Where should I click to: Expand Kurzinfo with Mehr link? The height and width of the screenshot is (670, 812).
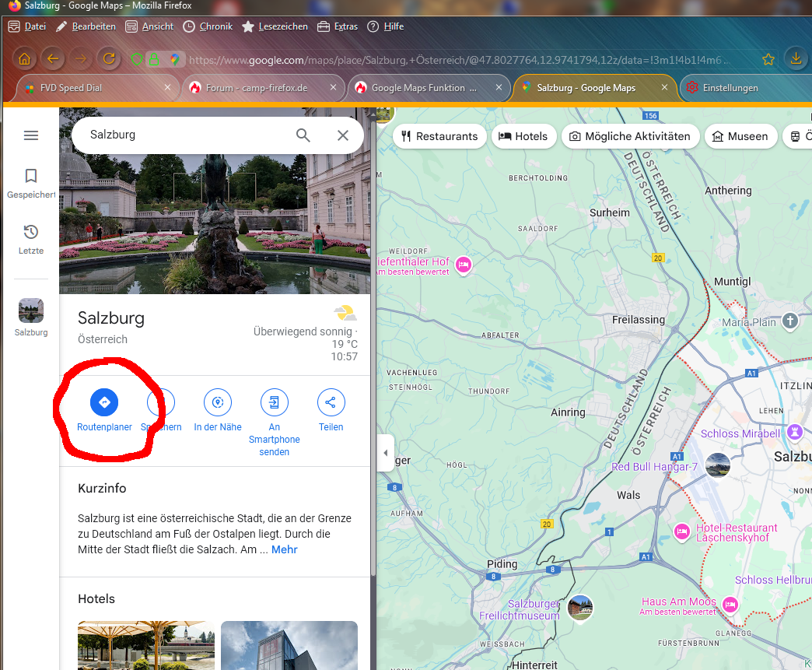pyautogui.click(x=285, y=549)
